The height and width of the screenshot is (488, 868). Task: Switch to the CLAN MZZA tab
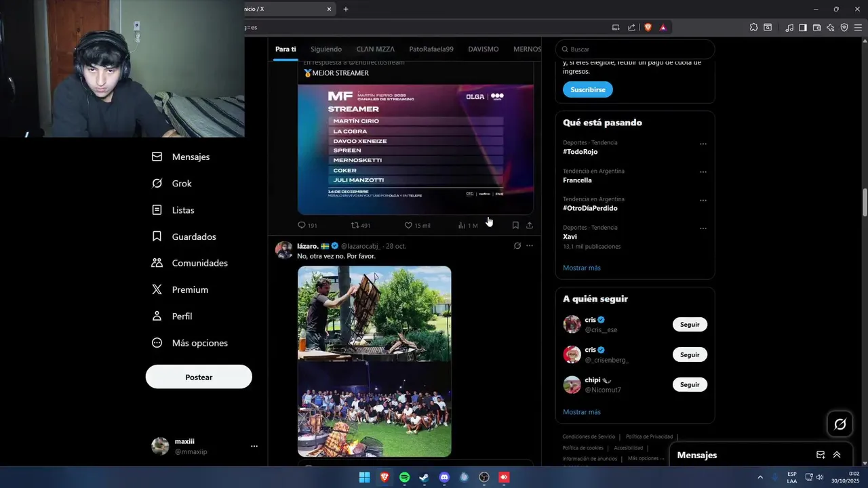[376, 49]
